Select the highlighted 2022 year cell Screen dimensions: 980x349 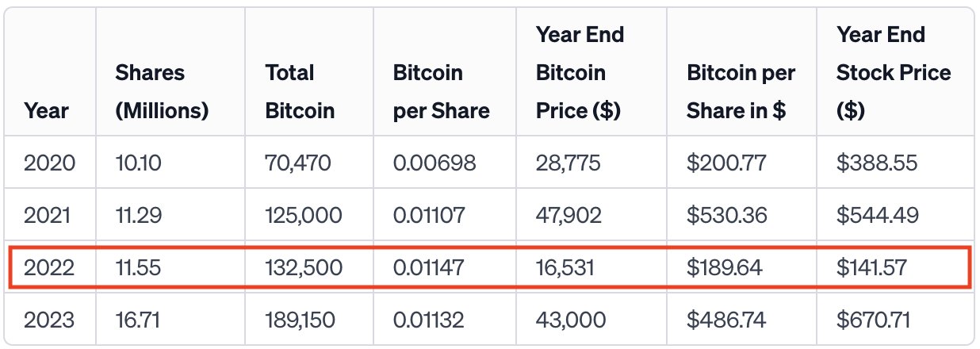coord(49,267)
